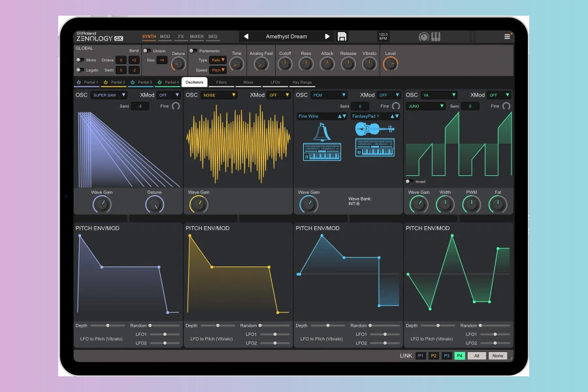Adjust the yellow Noise Wave Gain knob
Screen dimensions: 588x392
(199, 204)
